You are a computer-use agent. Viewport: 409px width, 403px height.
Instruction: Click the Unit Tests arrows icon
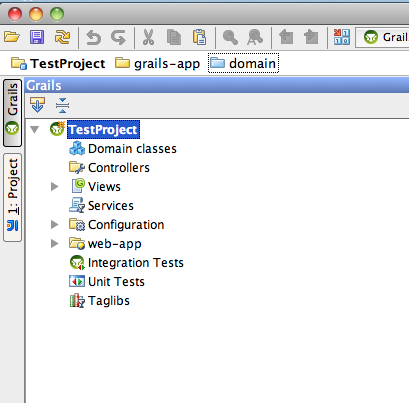(77, 282)
